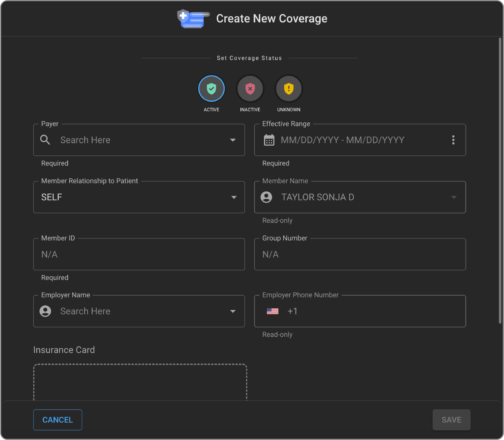
Task: Click the Payer search magnifier icon
Action: point(45,140)
